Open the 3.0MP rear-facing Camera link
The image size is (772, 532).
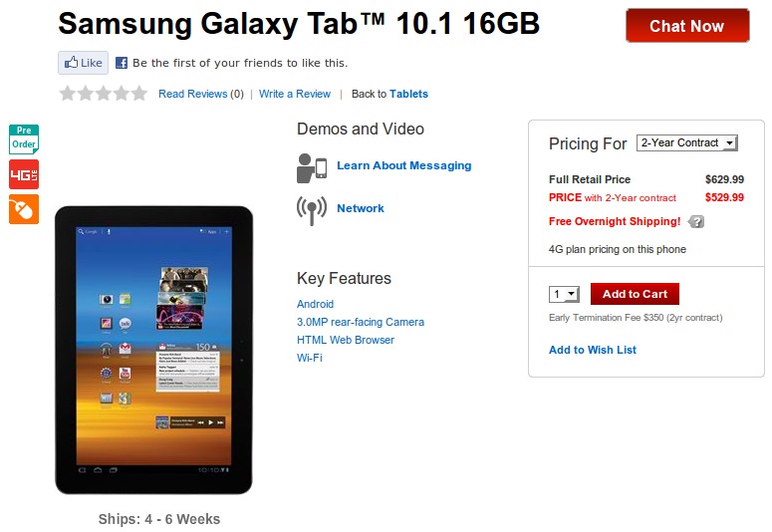tap(361, 322)
